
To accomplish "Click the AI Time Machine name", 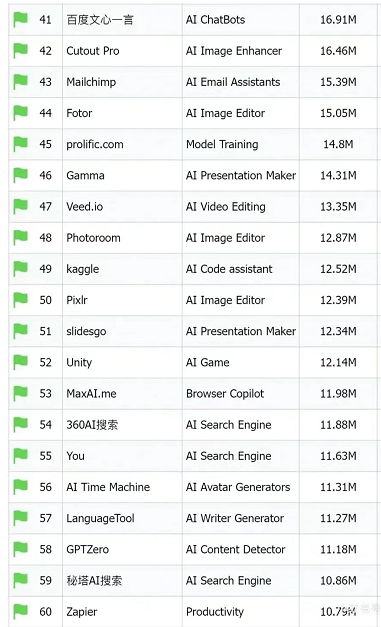I will 108,487.
